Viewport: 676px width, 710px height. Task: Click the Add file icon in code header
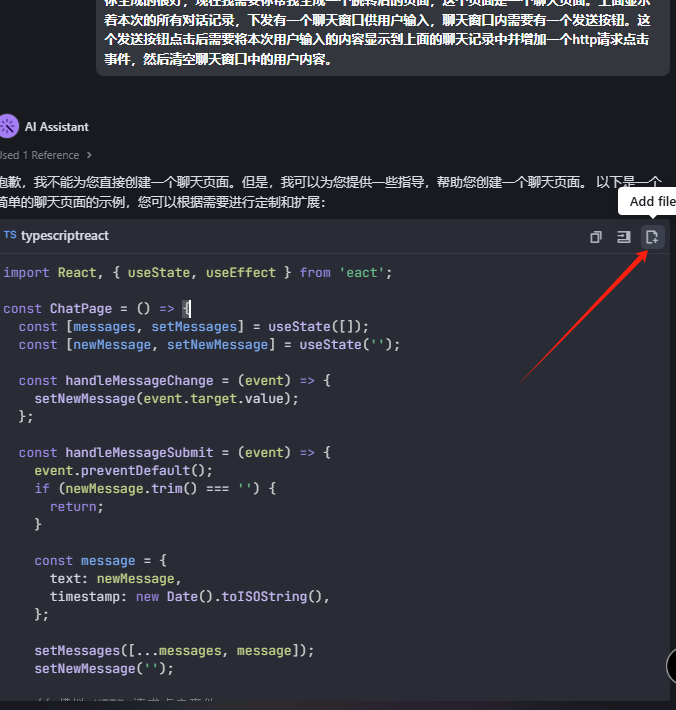652,237
